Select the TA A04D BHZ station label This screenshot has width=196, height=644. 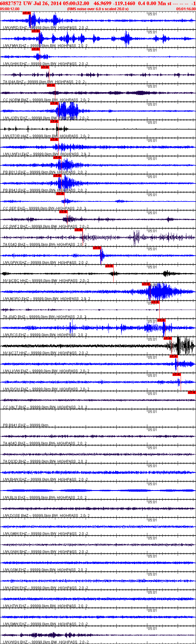point(44,443)
